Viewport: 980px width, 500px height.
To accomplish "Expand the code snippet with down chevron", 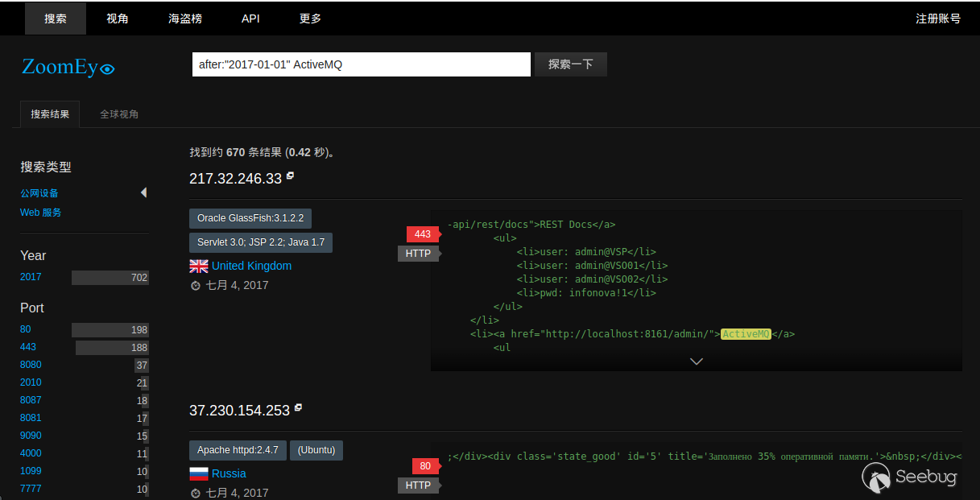I will click(697, 362).
